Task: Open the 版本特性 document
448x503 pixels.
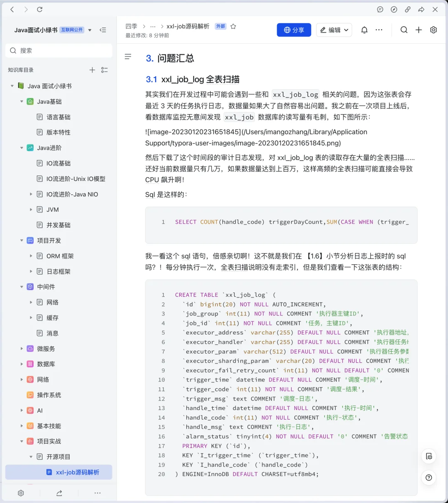Action: point(58,132)
